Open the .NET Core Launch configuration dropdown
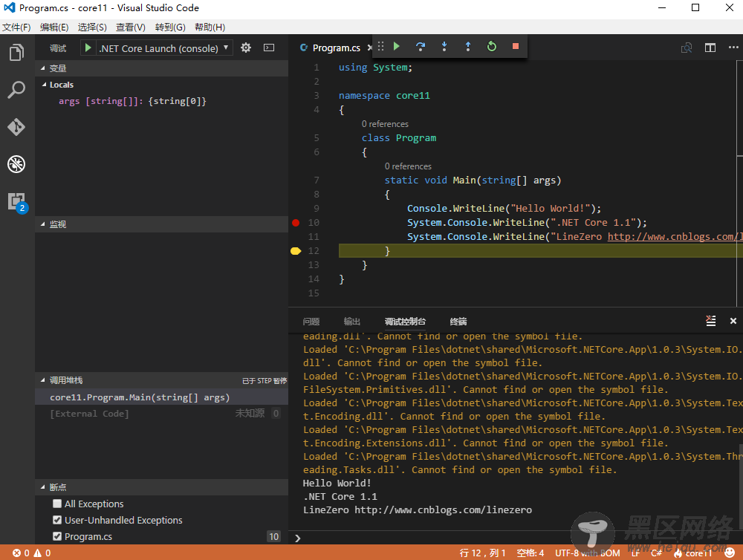Viewport: 743px width, 560px height. pyautogui.click(x=163, y=48)
